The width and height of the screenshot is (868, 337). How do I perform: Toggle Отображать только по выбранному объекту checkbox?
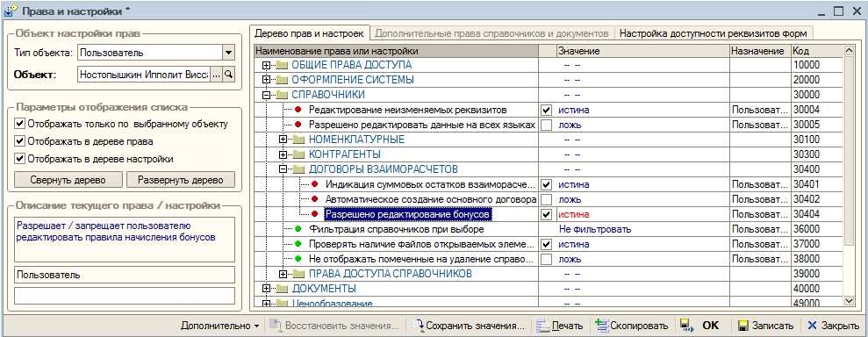pos(20,124)
